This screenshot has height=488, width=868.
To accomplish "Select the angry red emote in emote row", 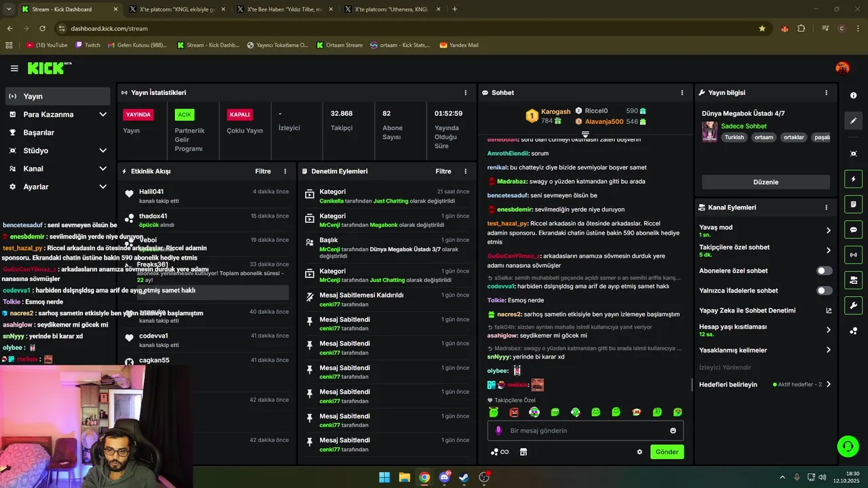I will pyautogui.click(x=514, y=412).
